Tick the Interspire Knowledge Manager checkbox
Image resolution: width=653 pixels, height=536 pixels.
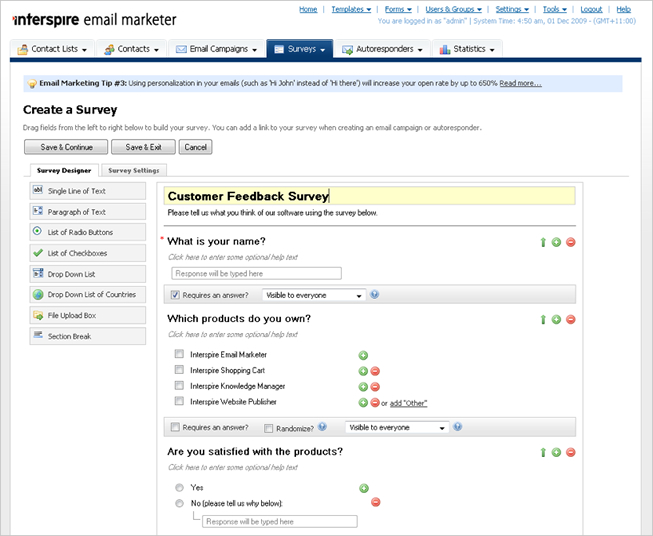tap(179, 385)
